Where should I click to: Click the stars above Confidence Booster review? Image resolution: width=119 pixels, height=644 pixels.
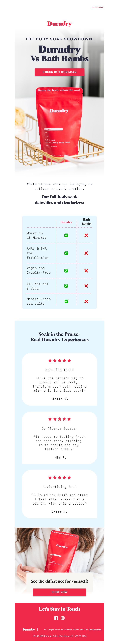pos(59,419)
